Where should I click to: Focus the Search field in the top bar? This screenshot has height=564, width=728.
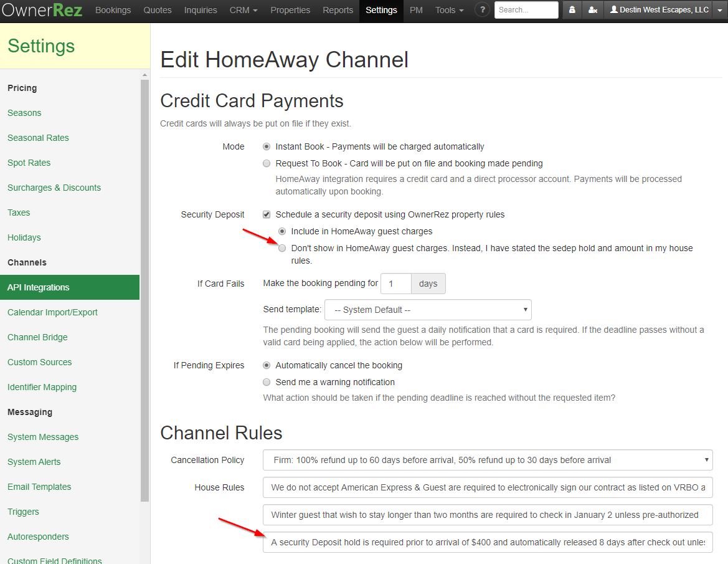click(x=526, y=10)
